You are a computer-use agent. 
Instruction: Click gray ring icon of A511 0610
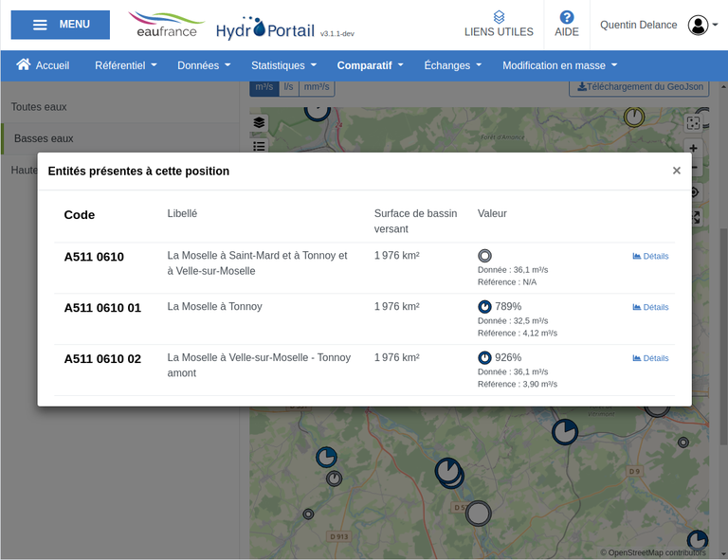(x=484, y=256)
